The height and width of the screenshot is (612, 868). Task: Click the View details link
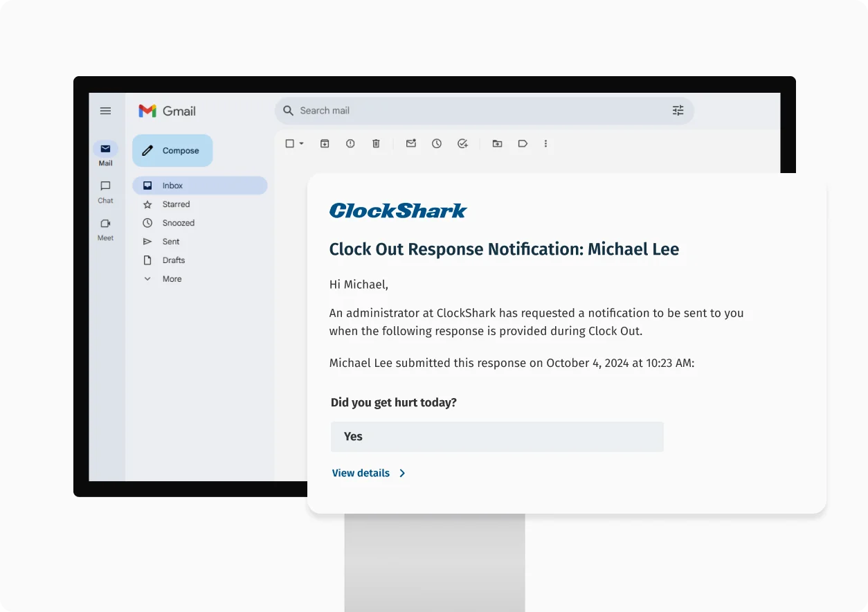(361, 473)
